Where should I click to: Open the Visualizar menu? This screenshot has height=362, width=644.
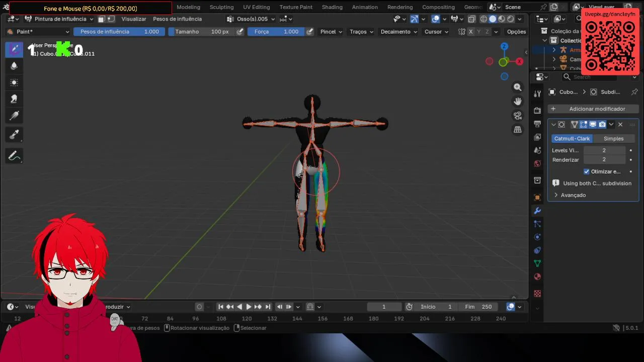coord(134,19)
